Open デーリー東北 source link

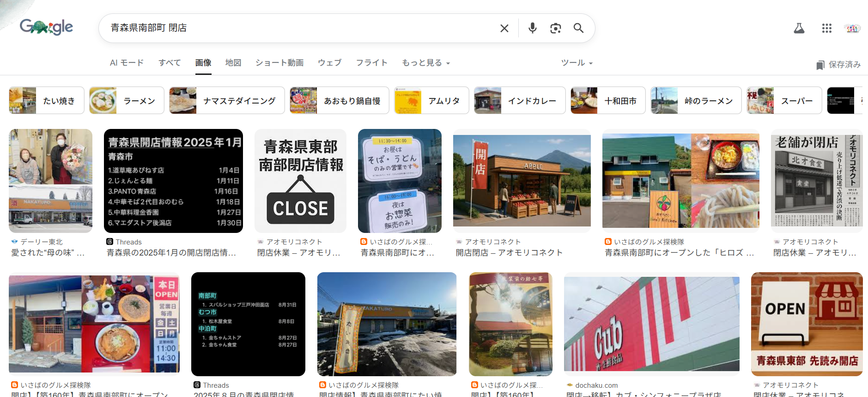37,242
